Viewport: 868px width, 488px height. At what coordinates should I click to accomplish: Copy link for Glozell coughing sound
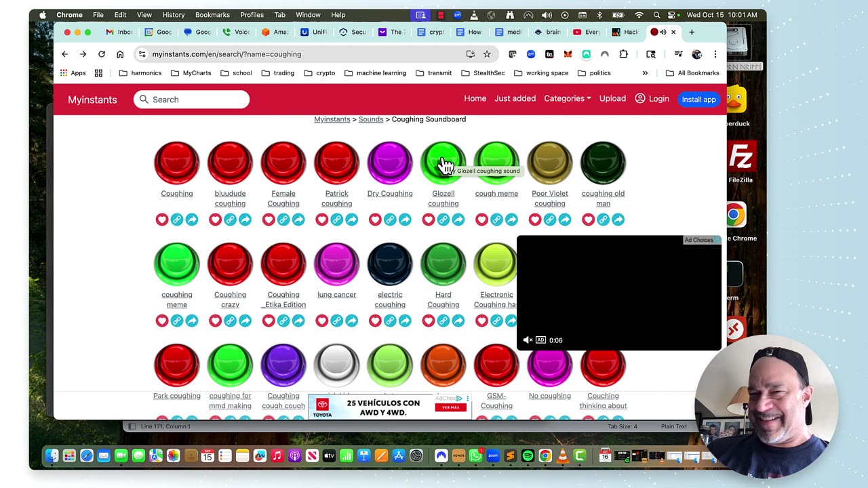[x=443, y=220]
